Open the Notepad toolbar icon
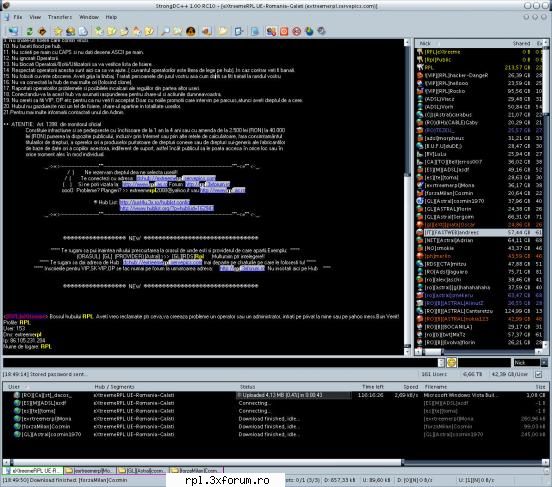This screenshot has width=552, height=487. point(255,31)
